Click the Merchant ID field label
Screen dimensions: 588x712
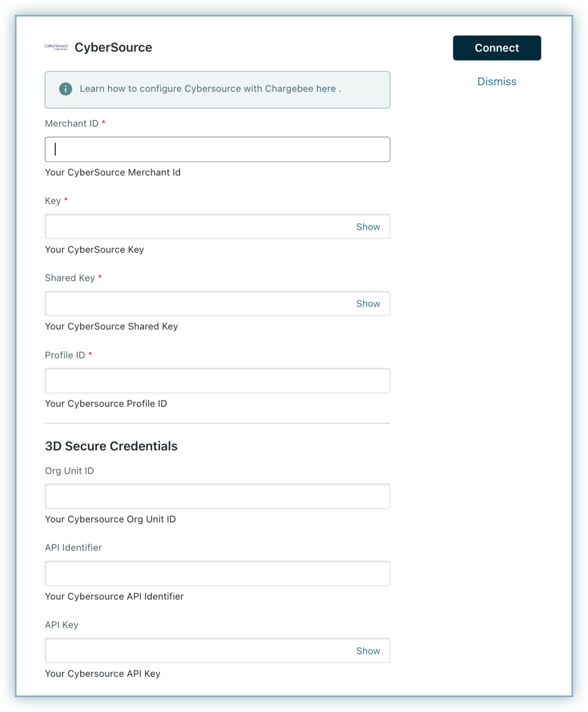72,124
